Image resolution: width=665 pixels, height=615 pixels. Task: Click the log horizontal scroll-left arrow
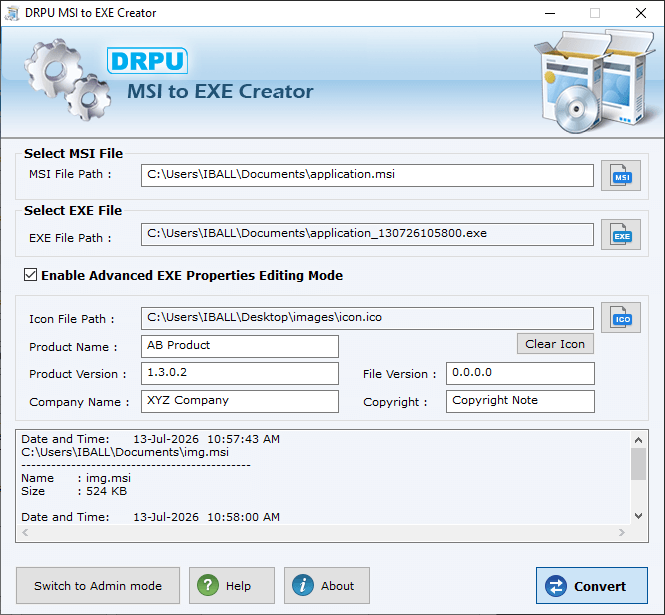click(x=25, y=532)
